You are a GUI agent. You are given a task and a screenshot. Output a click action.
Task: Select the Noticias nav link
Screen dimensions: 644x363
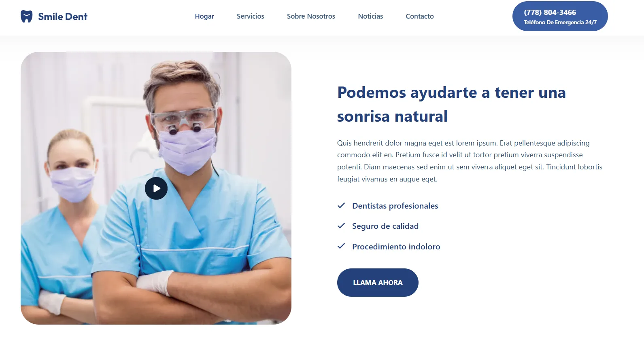pos(370,16)
